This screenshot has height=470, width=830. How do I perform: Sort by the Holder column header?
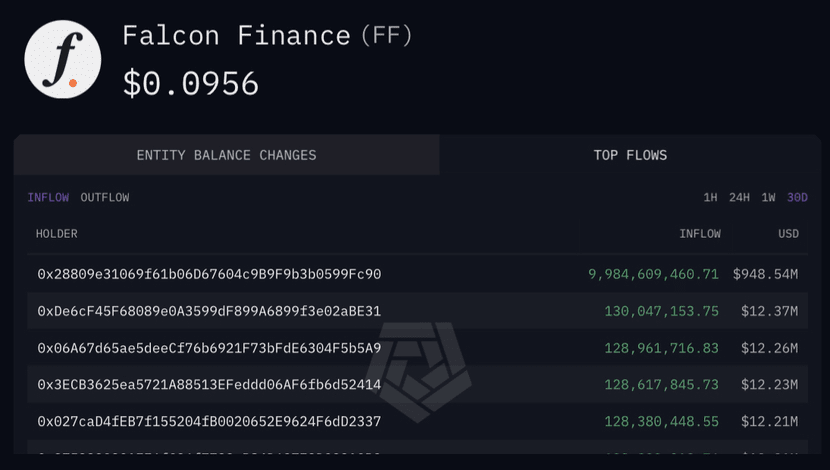tap(57, 234)
